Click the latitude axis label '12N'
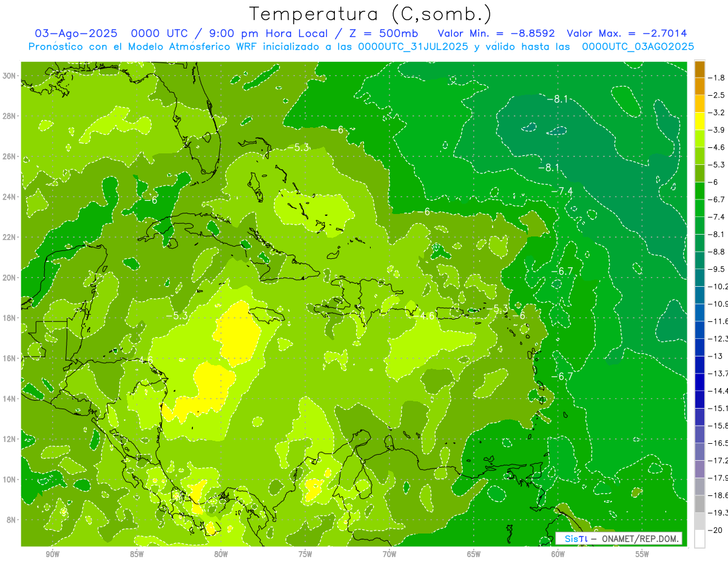The image size is (728, 562). coord(10,439)
